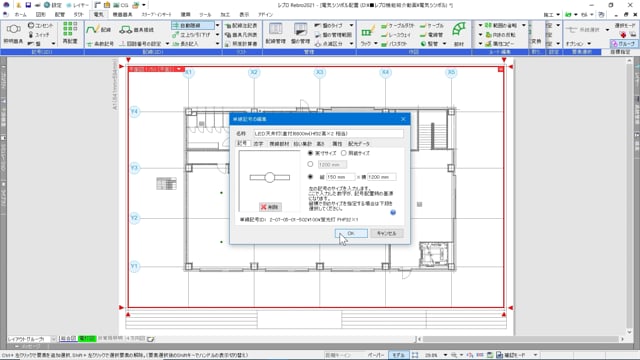Click the blue help icon in dialog

pos(393,212)
